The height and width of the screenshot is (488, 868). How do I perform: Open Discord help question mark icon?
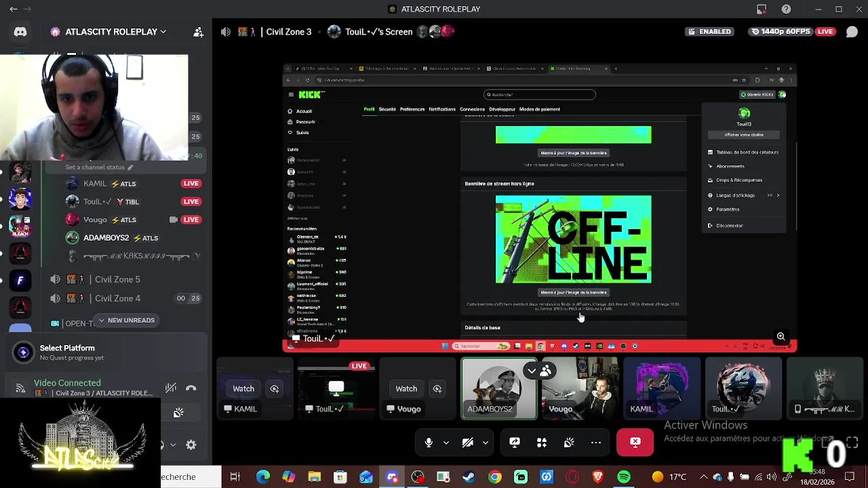pos(786,9)
